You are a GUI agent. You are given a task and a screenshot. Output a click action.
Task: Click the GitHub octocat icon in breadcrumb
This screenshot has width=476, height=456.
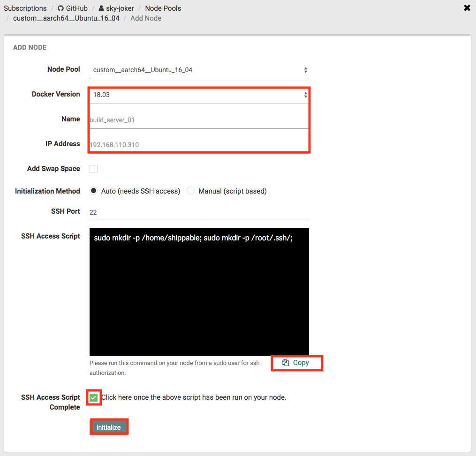60,8
